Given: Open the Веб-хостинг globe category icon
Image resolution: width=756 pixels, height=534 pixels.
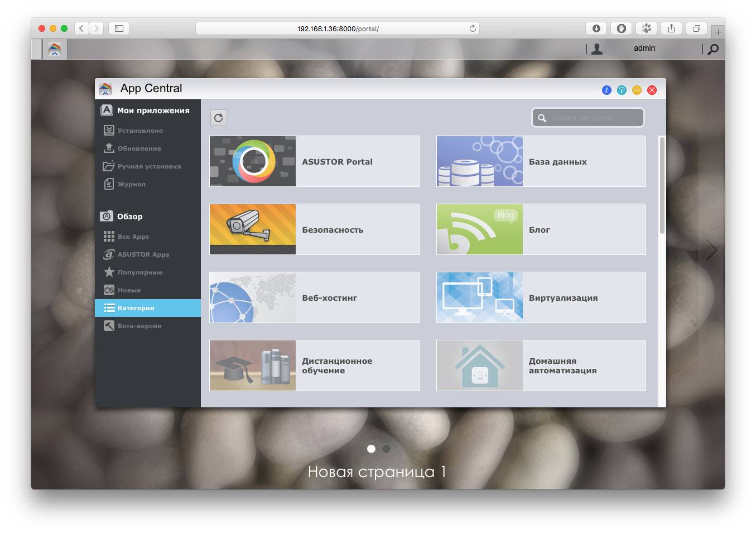Looking at the screenshot, I should [x=253, y=297].
